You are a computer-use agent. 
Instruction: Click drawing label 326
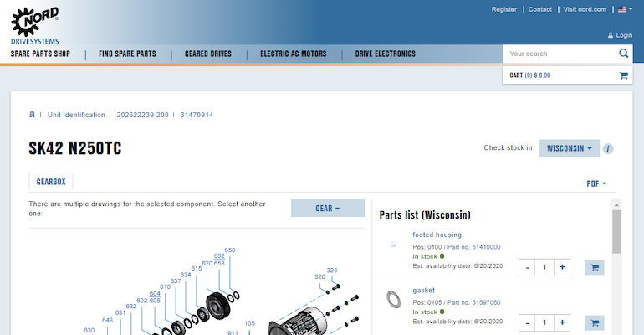320,276
